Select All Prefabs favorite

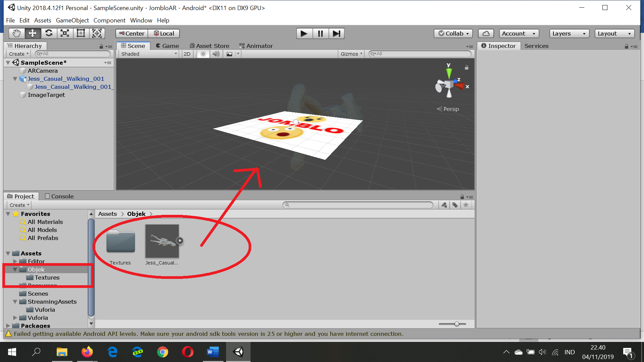[x=43, y=238]
